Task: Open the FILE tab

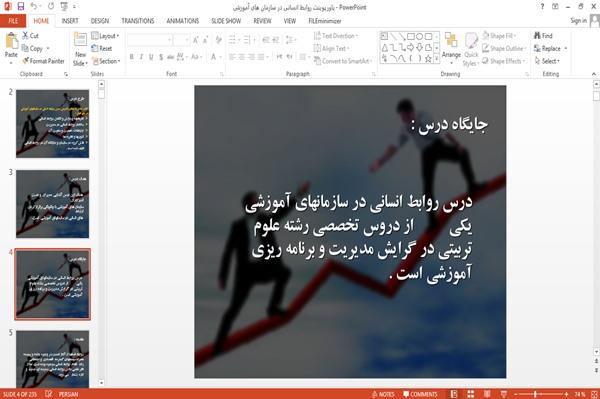Action: tap(13, 21)
